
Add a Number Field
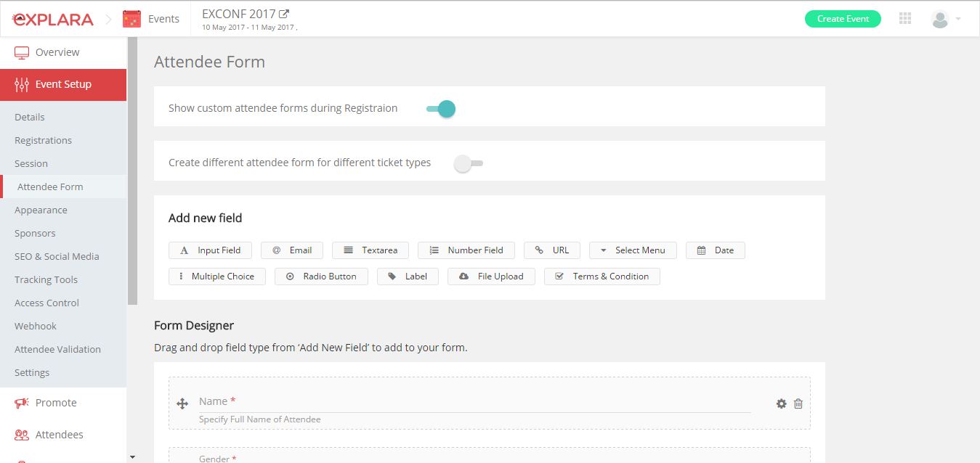[x=466, y=250]
